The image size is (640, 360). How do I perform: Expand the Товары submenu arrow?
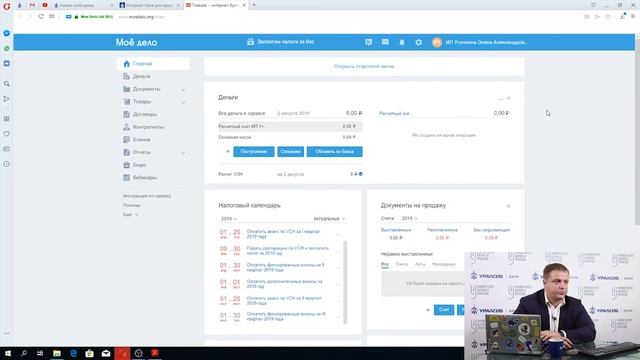[x=183, y=102]
